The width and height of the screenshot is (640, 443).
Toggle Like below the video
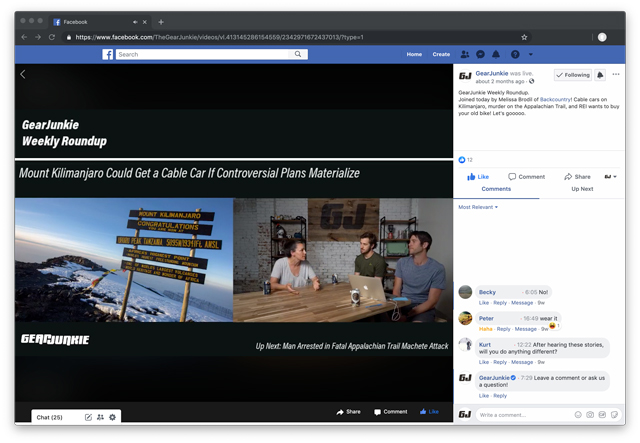pyautogui.click(x=429, y=412)
